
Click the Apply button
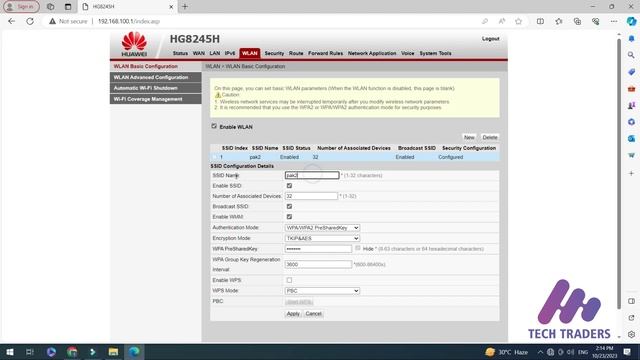(293, 313)
